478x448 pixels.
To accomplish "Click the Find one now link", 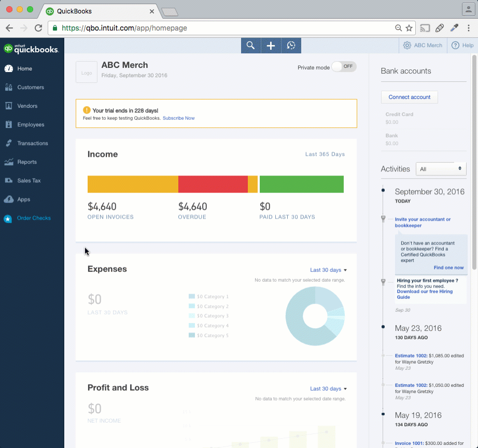I will pos(448,267).
